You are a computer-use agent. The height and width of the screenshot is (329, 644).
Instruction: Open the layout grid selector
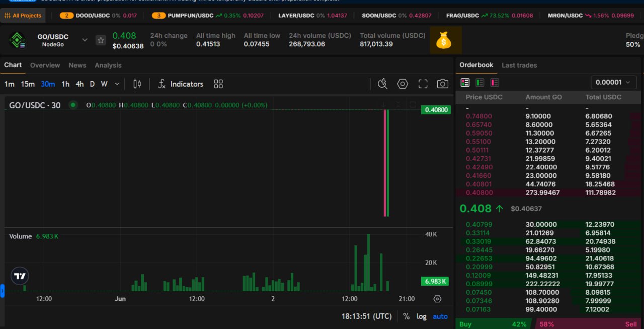pos(218,84)
